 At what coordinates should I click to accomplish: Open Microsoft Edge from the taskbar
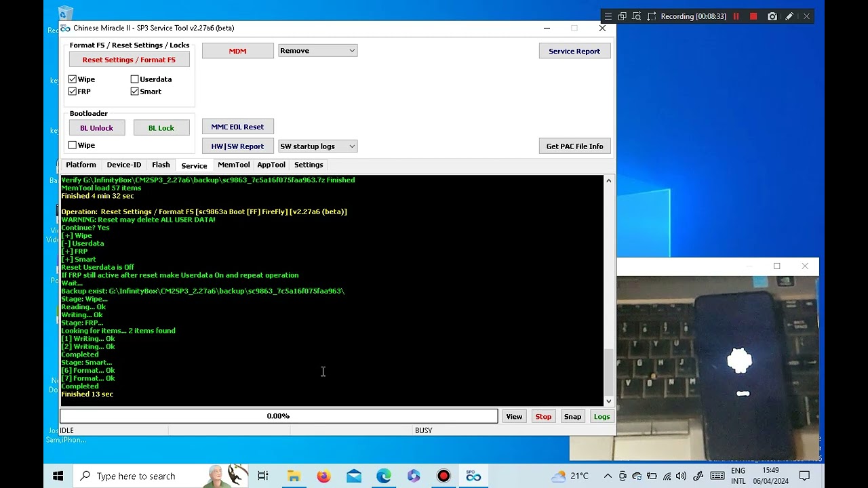(384, 476)
